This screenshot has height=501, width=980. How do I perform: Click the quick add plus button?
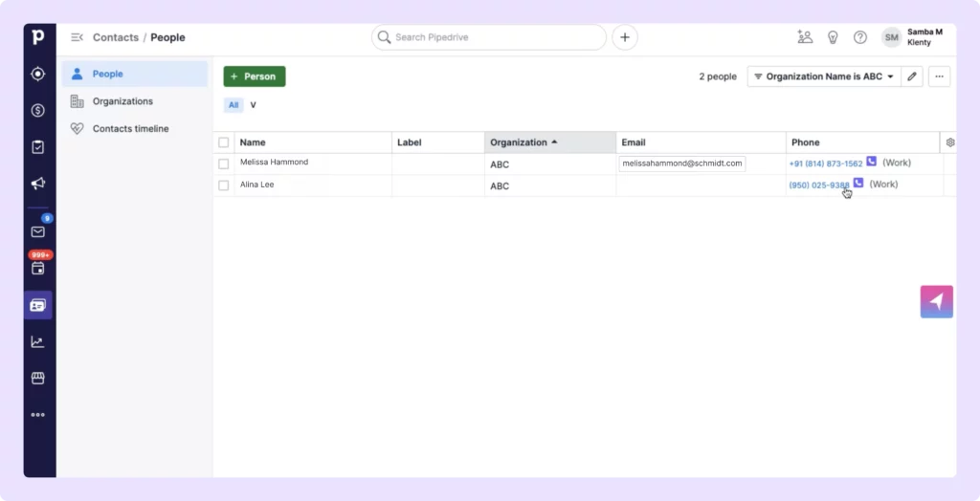point(624,37)
